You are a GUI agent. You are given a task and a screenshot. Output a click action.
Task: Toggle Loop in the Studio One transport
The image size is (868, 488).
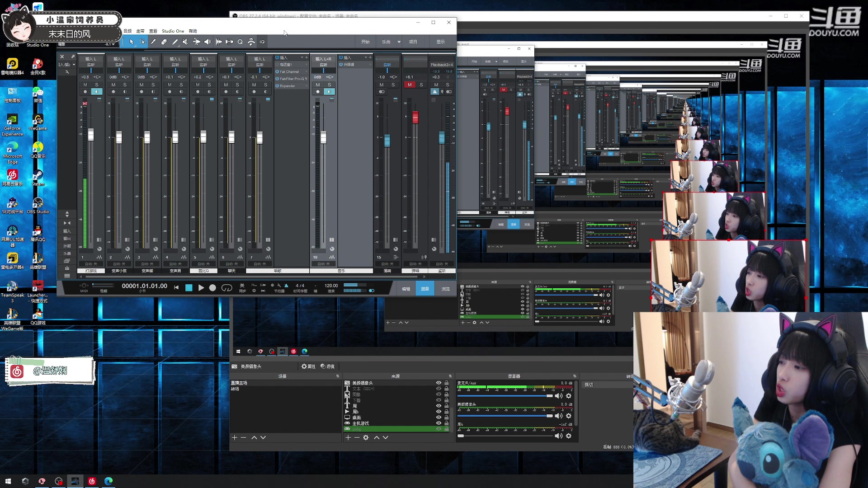227,288
